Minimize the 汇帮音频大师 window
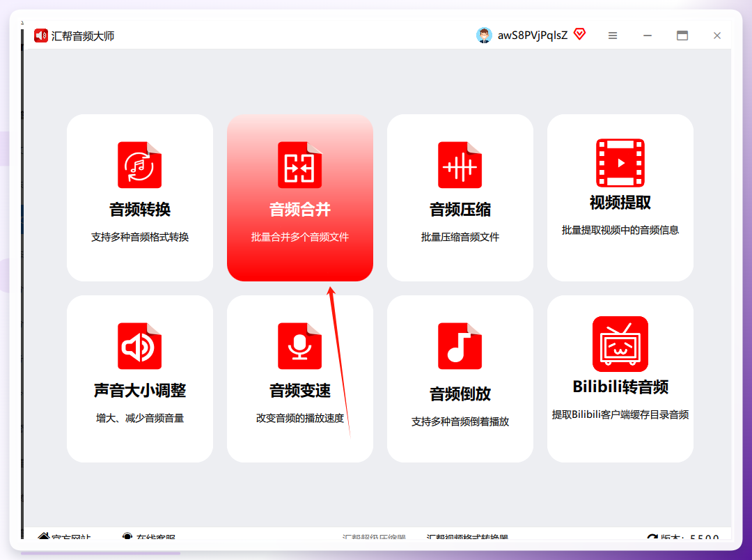 tap(648, 36)
